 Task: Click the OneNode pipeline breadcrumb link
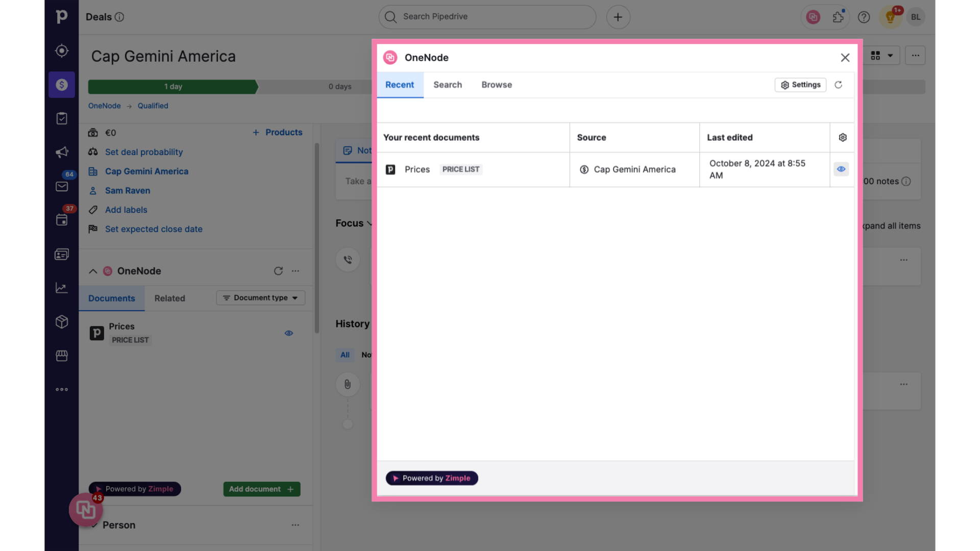tap(105, 106)
